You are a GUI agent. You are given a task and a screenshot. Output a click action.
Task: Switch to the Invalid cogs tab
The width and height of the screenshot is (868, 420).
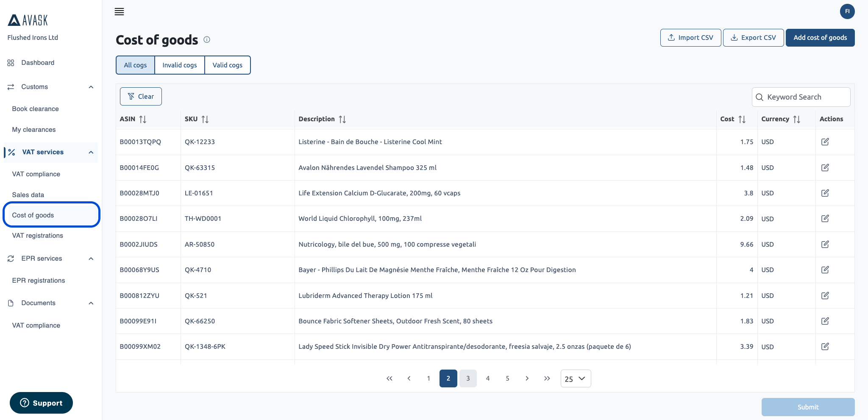coord(180,65)
